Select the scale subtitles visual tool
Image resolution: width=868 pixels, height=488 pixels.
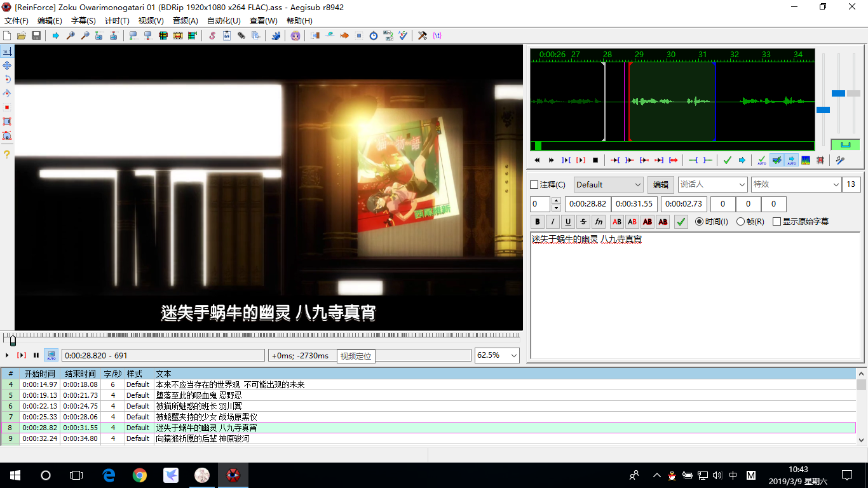(7, 107)
